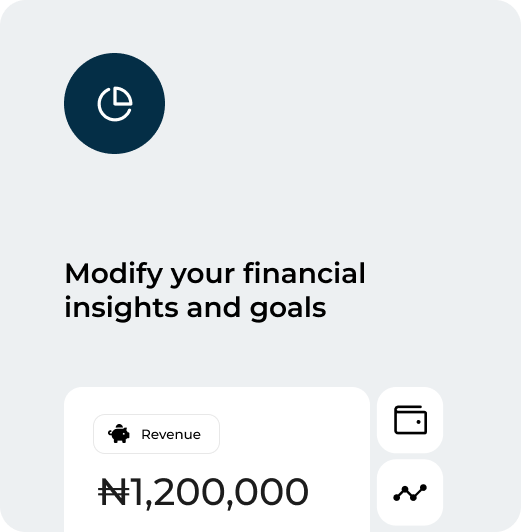Click the word 'Modify' in heading
The height and width of the screenshot is (532, 521).
pos(114,275)
